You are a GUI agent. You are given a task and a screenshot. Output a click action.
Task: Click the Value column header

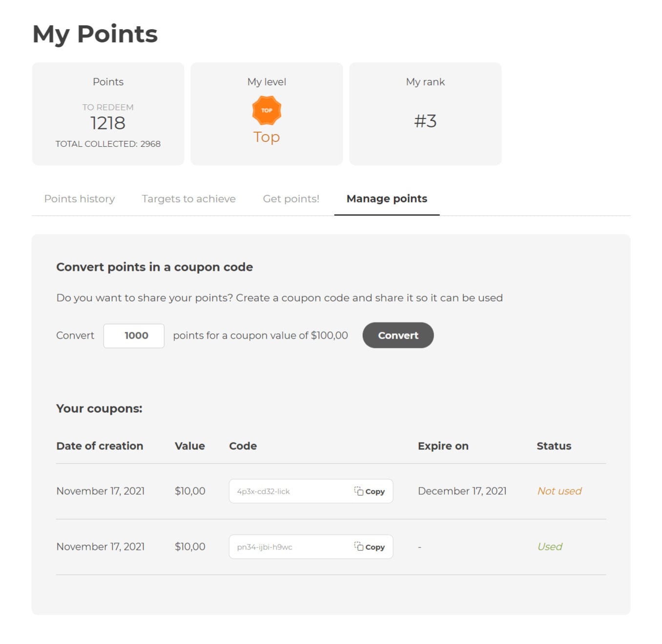[x=190, y=446]
